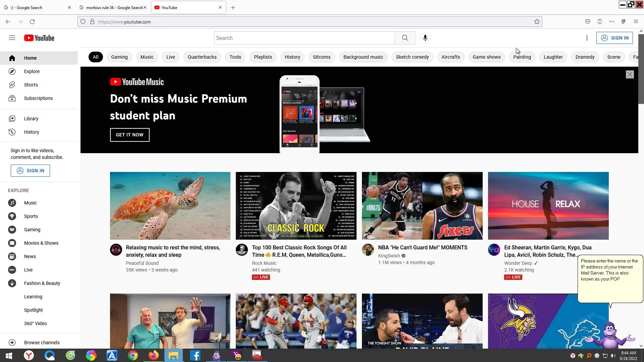This screenshot has height=362, width=644.
Task: Expand Browse channels in the sidebar
Action: [42, 343]
